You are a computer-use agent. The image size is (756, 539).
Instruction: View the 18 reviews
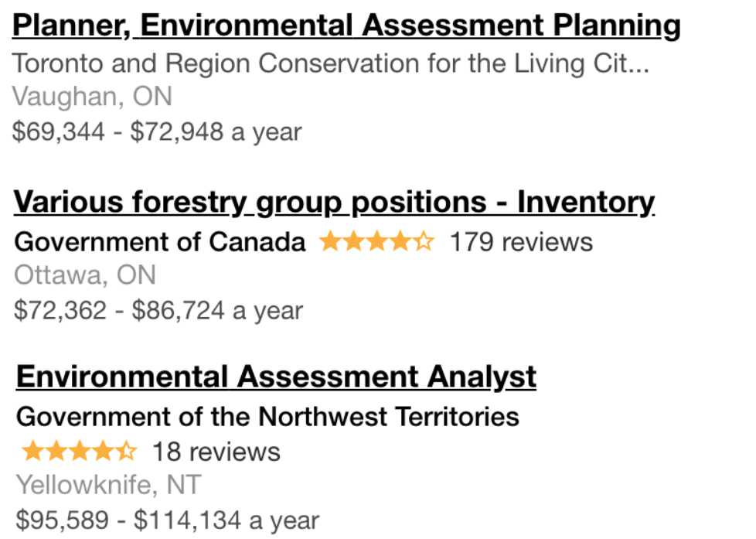click(x=216, y=451)
